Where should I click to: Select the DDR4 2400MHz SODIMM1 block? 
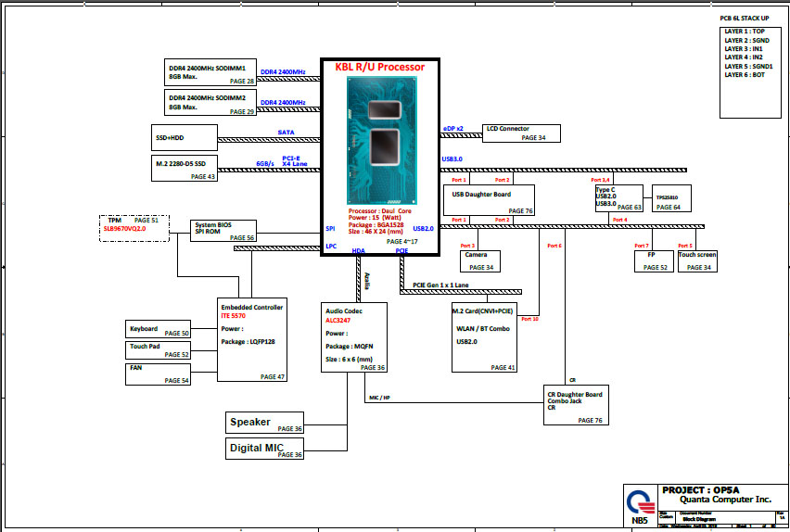coord(211,75)
